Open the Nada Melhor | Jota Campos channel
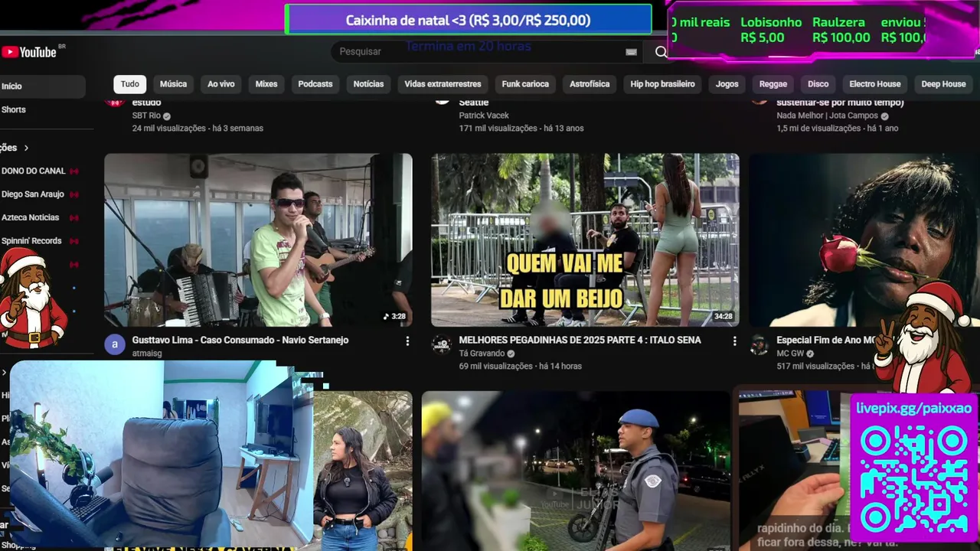Viewport: 980px width, 551px height. (827, 116)
